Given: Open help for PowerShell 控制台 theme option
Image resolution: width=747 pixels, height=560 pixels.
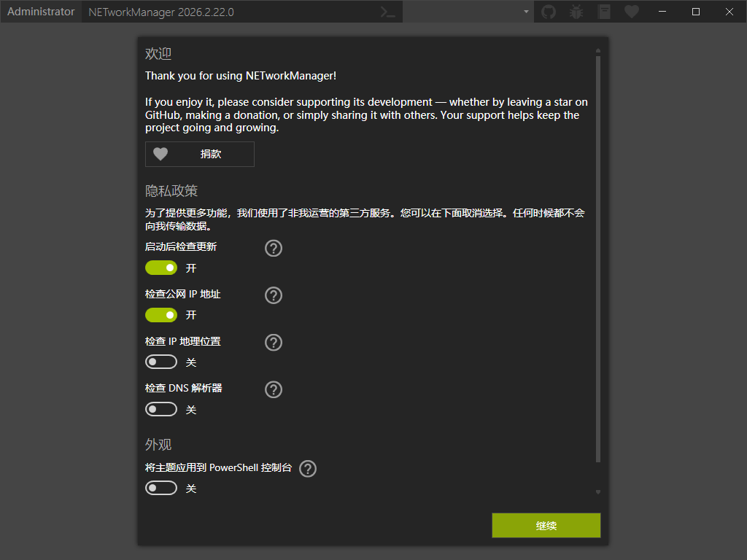Looking at the screenshot, I should pyautogui.click(x=307, y=469).
